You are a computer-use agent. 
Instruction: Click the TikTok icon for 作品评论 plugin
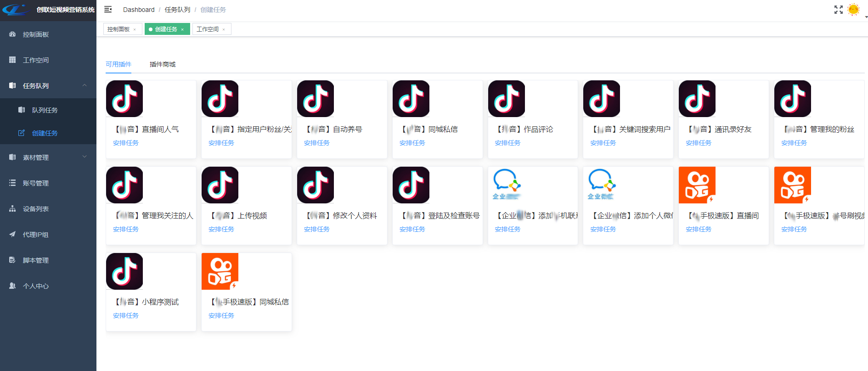click(507, 99)
